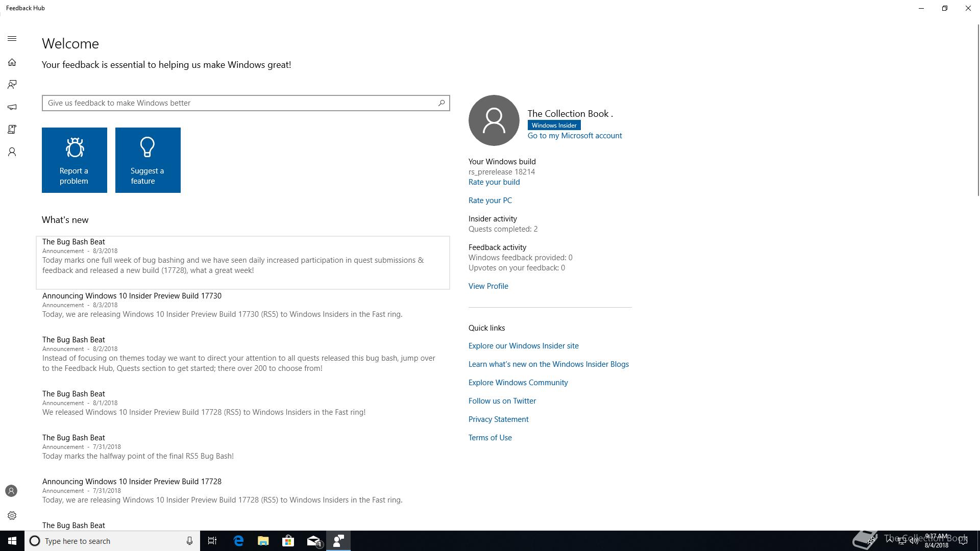The height and width of the screenshot is (551, 980).
Task: Click the Suggest a feature tile
Action: [x=148, y=160]
